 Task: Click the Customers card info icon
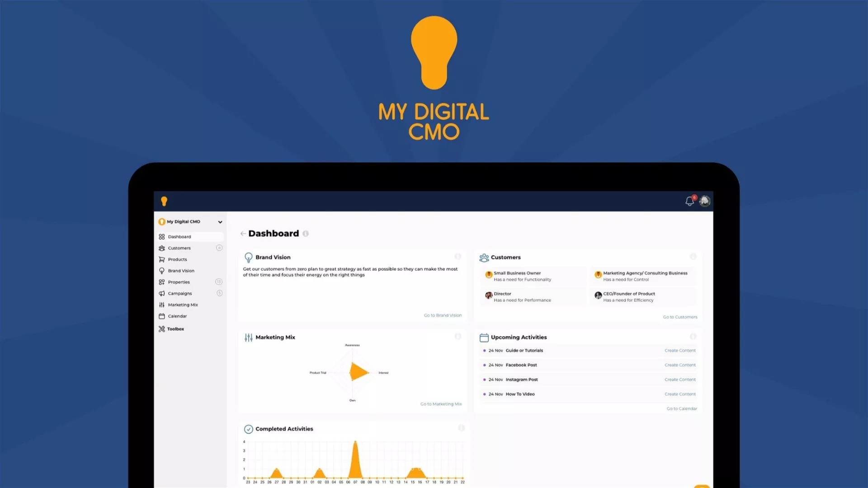pos(693,257)
